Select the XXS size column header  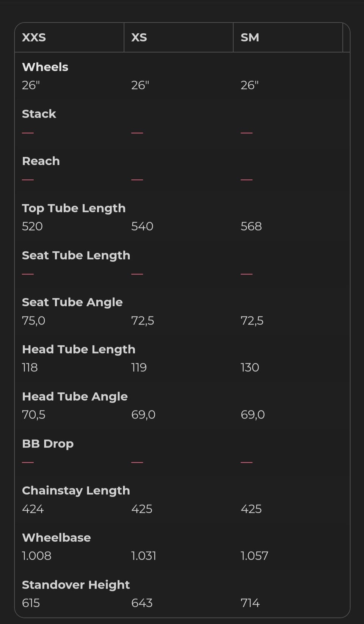click(x=34, y=38)
